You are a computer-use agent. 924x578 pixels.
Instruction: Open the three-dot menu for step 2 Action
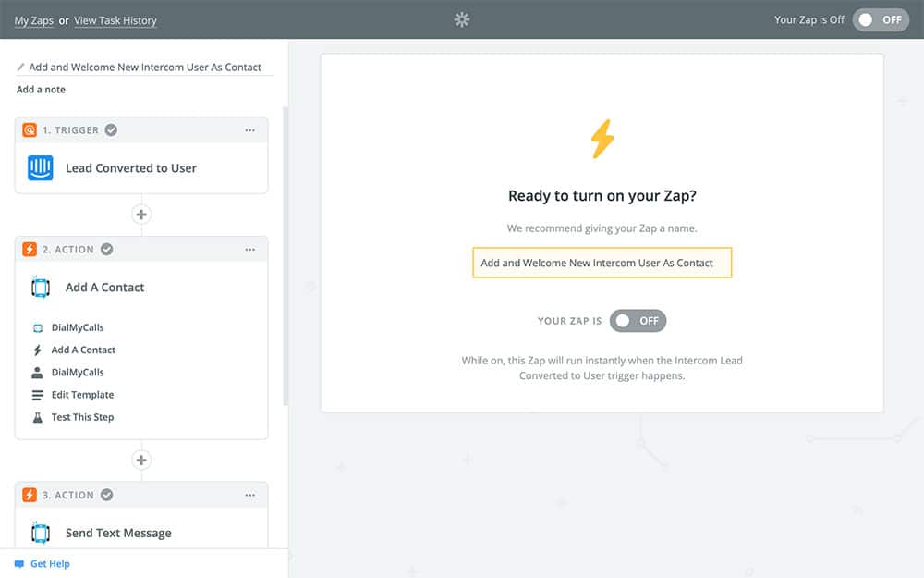(249, 250)
